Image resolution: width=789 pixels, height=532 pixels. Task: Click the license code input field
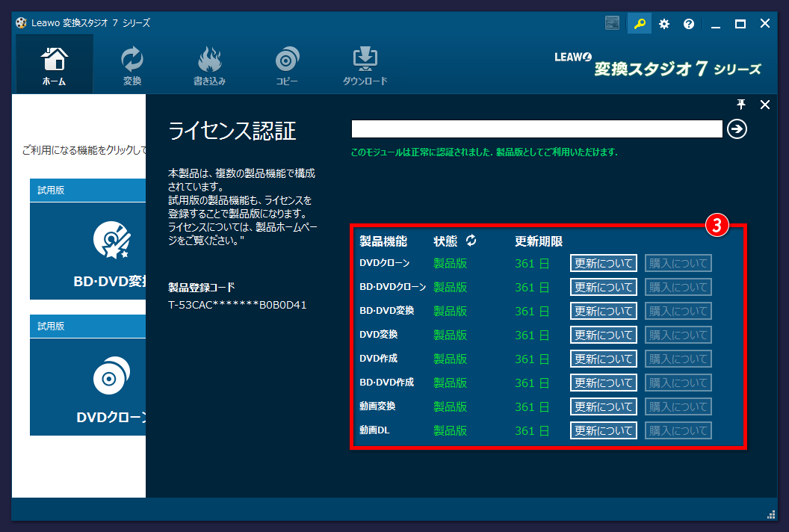[x=538, y=129]
